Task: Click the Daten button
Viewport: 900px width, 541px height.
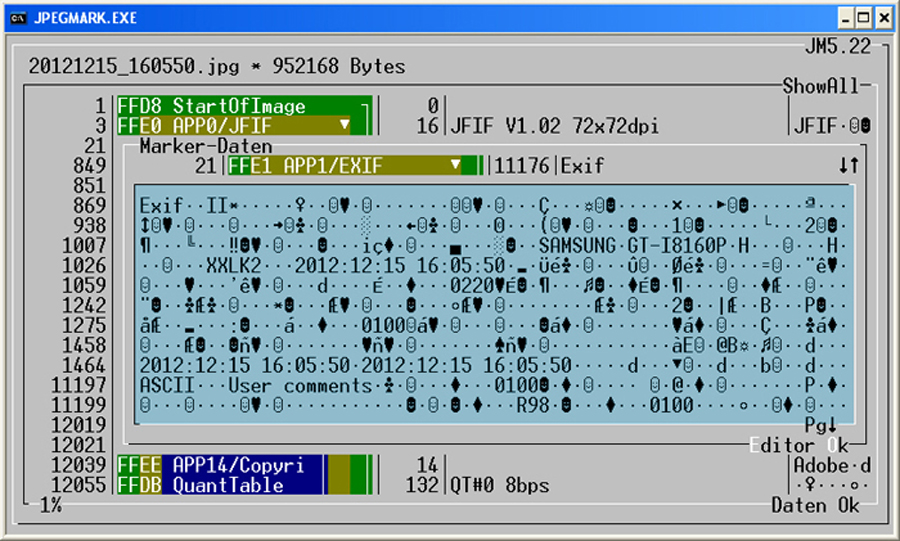Action: (x=798, y=505)
